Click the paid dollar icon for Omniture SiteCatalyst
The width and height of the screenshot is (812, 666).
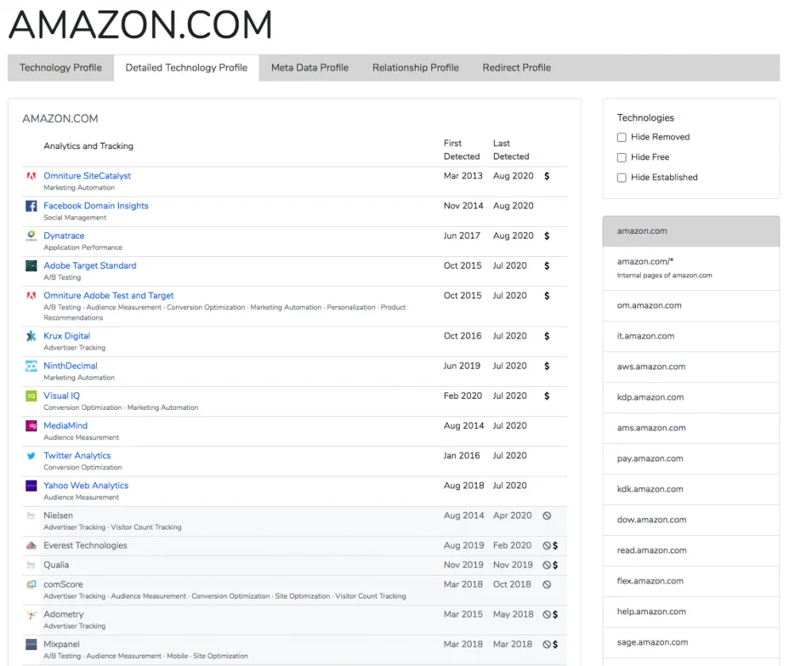tap(547, 176)
